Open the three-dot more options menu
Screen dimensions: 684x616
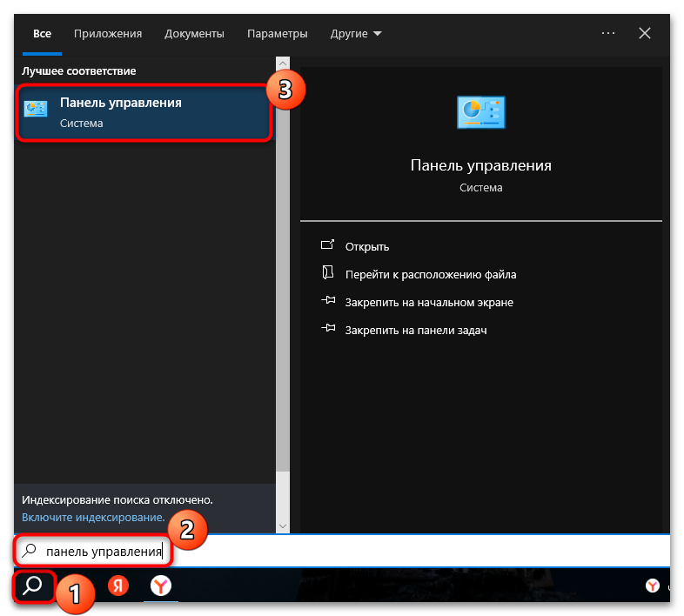[x=608, y=33]
